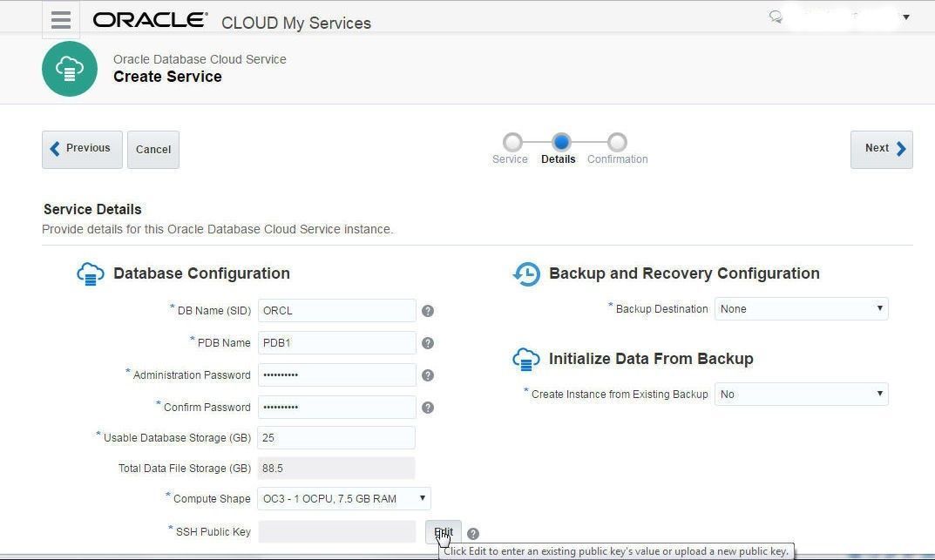Image resolution: width=935 pixels, height=560 pixels.
Task: Show help for Administration Password
Action: pos(428,375)
